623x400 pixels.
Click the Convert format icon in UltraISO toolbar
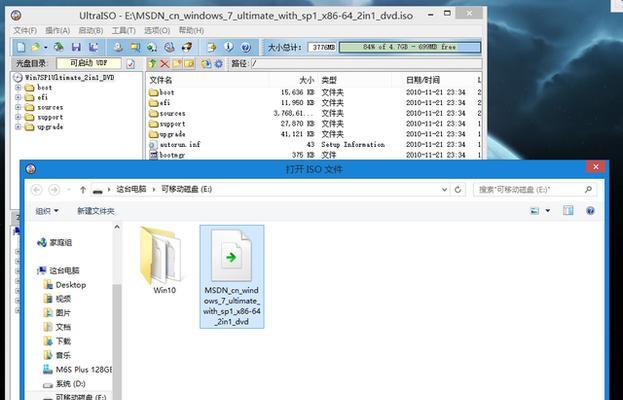[x=135, y=47]
